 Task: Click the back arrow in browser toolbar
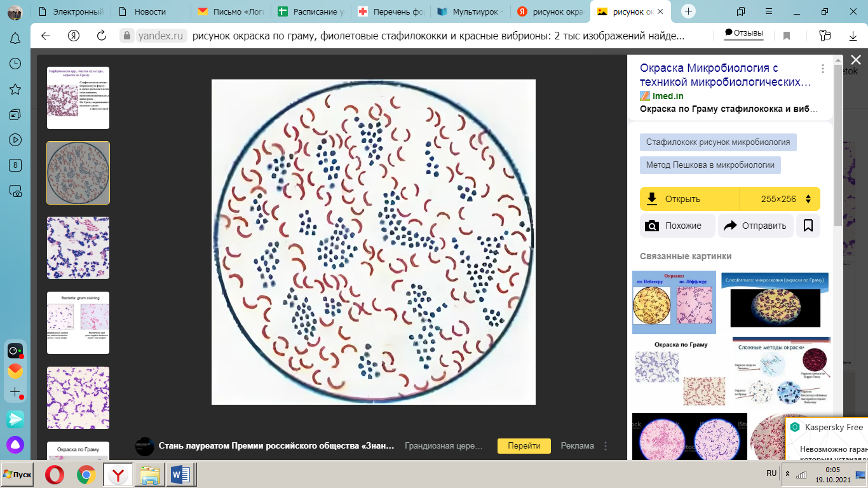point(46,36)
